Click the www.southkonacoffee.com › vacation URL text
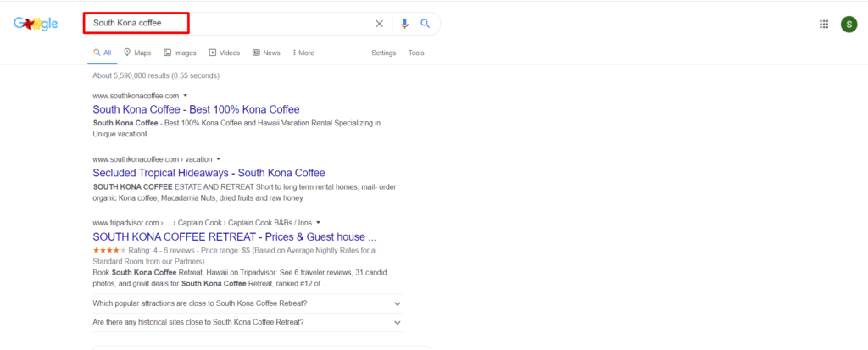The image size is (868, 350). (x=153, y=159)
